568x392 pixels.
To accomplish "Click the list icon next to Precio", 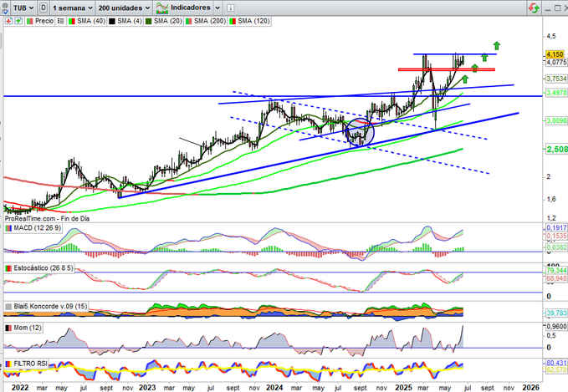I will click(x=61, y=21).
